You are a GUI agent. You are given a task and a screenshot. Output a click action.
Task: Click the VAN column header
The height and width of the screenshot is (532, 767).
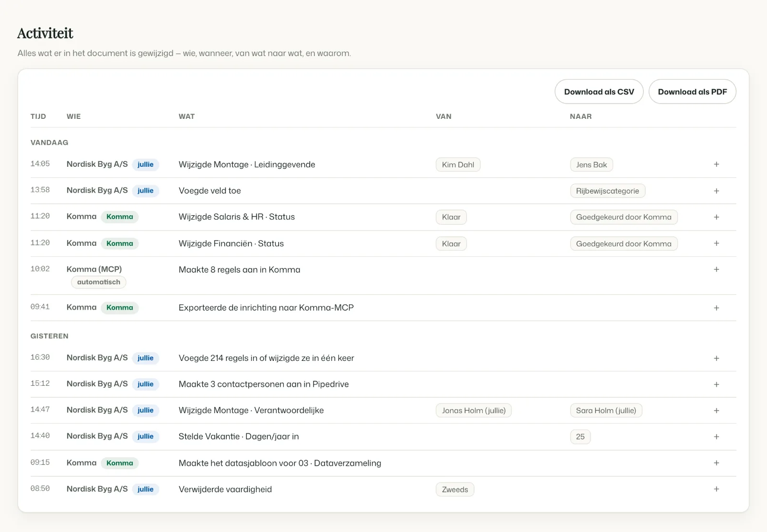click(x=443, y=116)
